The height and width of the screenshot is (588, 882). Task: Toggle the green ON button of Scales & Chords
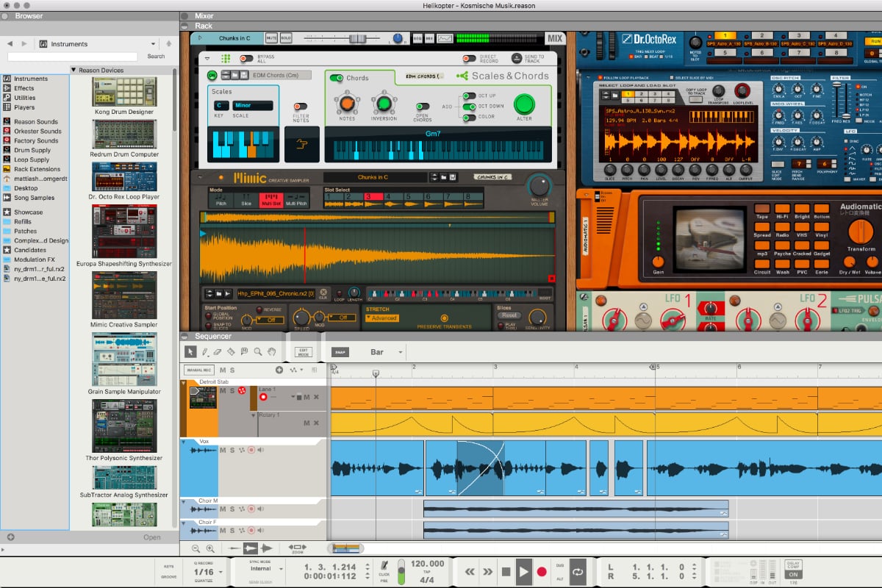(x=212, y=75)
